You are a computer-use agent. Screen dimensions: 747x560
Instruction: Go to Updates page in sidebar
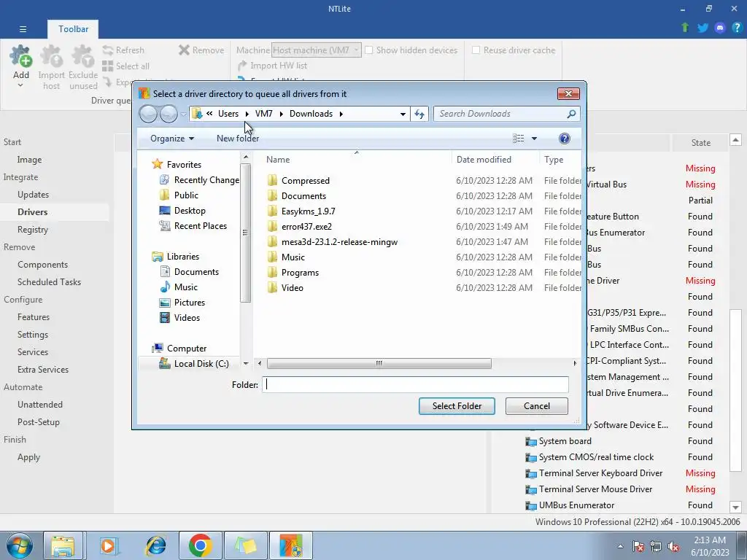(34, 194)
